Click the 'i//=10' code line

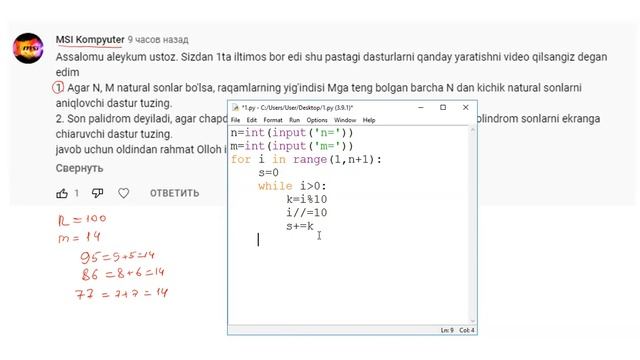pos(307,213)
